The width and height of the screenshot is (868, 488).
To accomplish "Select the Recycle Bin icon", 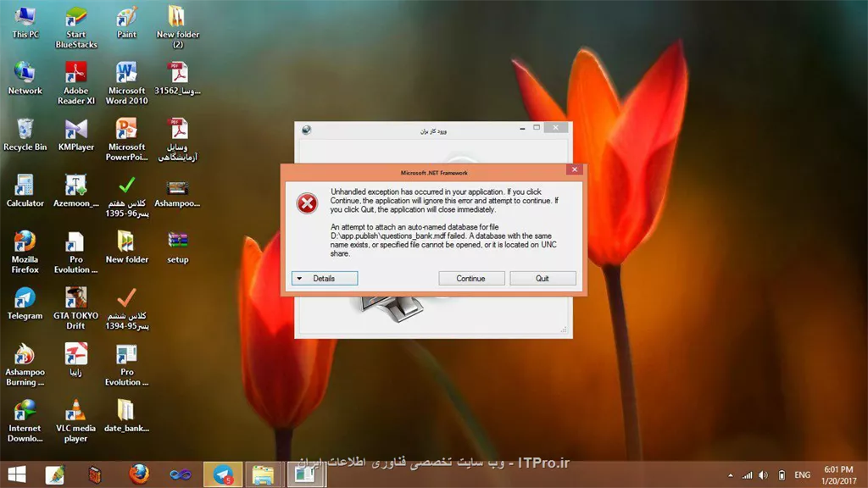I will tap(25, 135).
